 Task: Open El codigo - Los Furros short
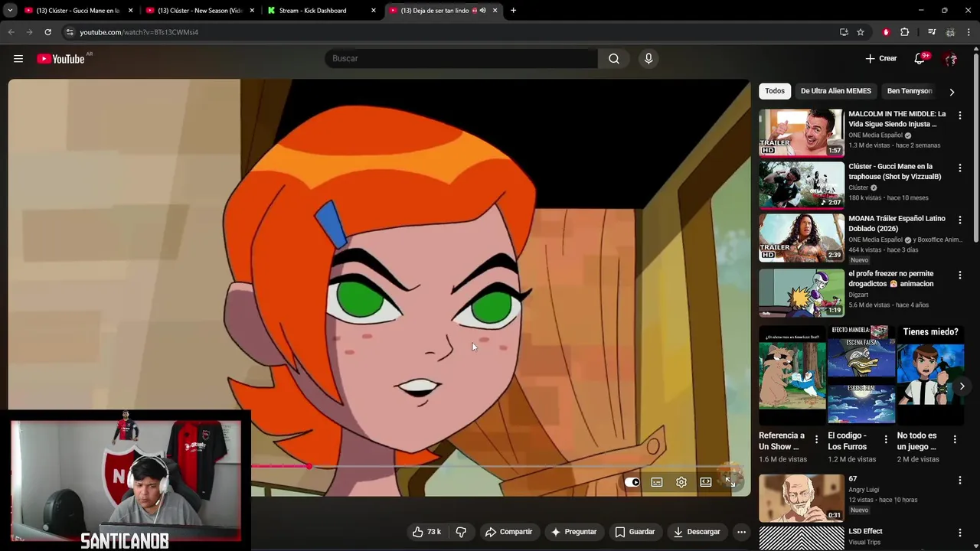861,375
